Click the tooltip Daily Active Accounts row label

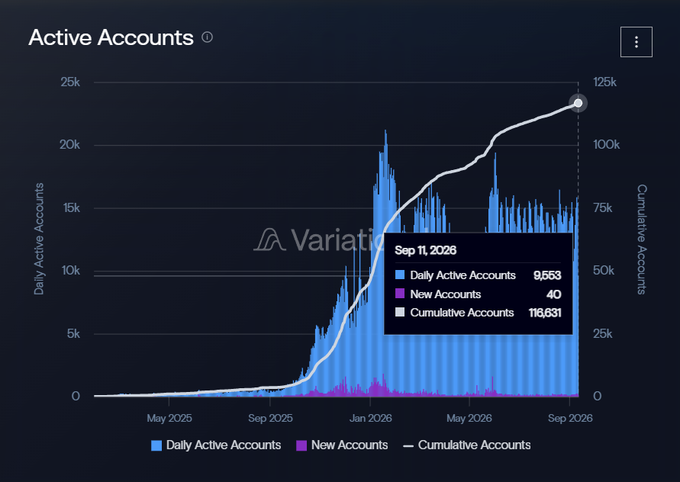click(463, 275)
